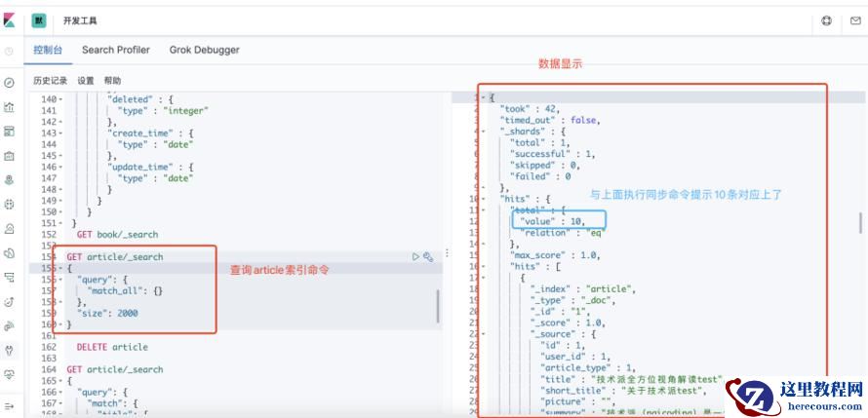The image size is (868, 418).
Task: Click "max_score" : 1.0 line
Action: point(555,255)
